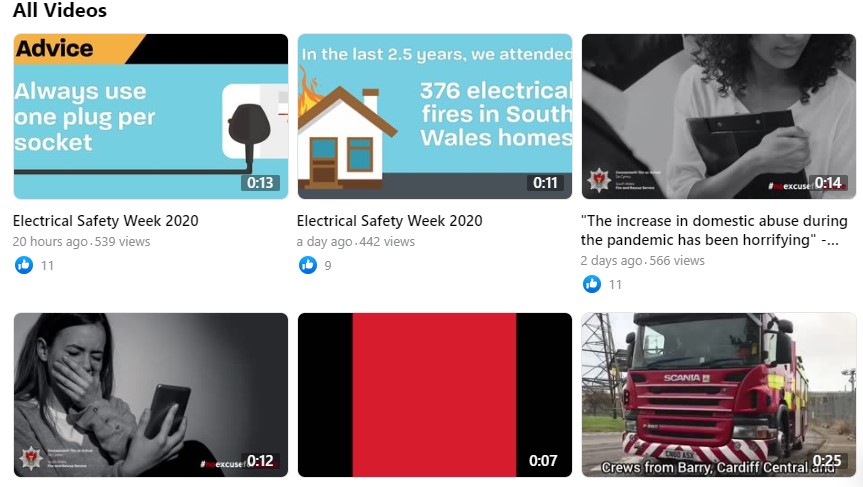This screenshot has width=863, height=487.
Task: Open the Electrical Safety Week 2020 title posted 20 hours ago
Action: [x=106, y=221]
